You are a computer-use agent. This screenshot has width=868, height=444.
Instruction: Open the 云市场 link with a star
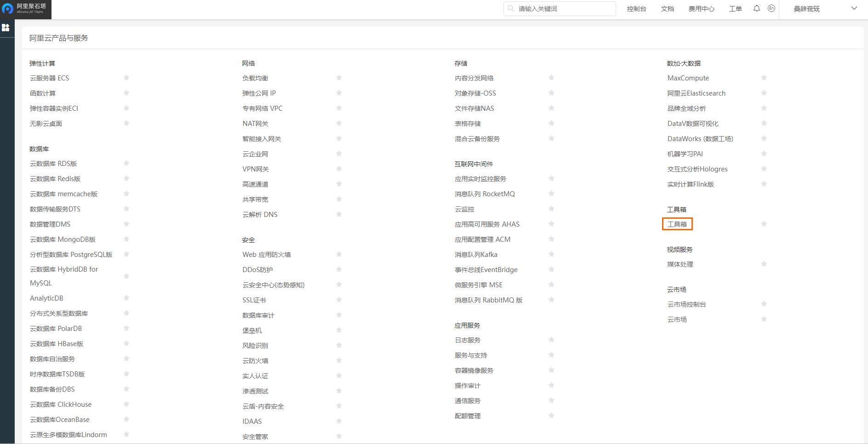pyautogui.click(x=677, y=319)
